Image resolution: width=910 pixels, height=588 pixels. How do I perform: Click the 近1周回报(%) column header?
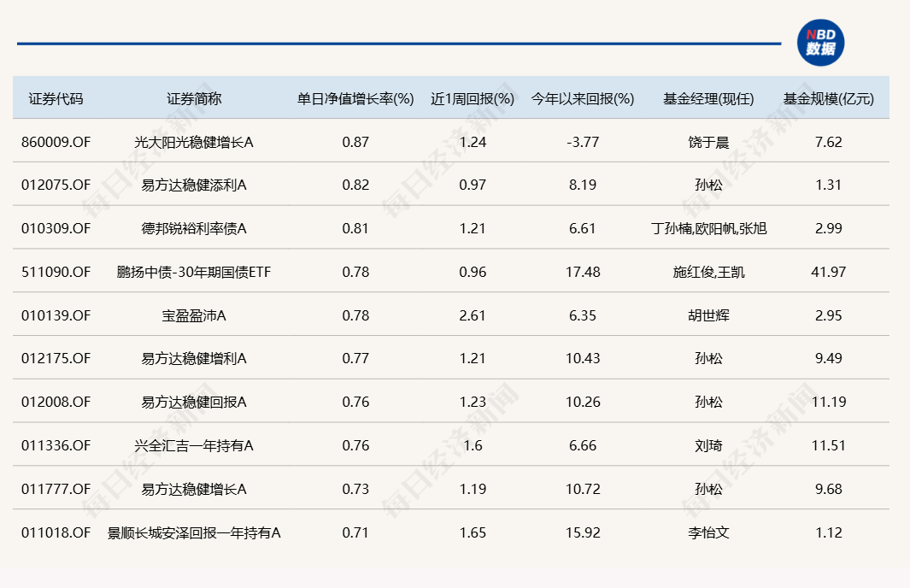tap(473, 98)
